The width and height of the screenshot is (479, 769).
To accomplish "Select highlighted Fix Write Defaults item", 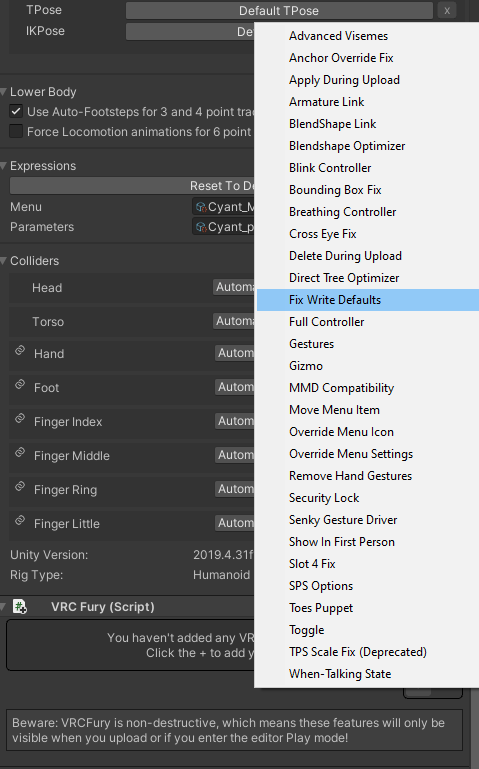I will (x=368, y=300).
